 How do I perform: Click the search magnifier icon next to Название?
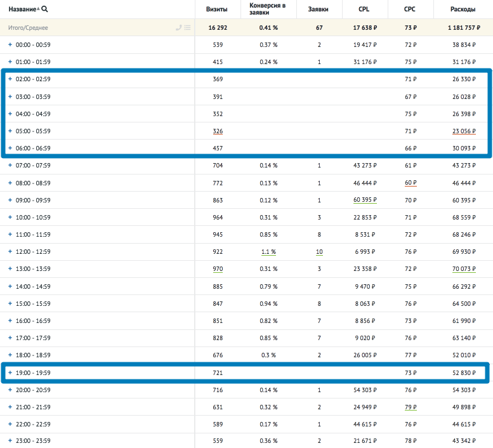coord(44,9)
